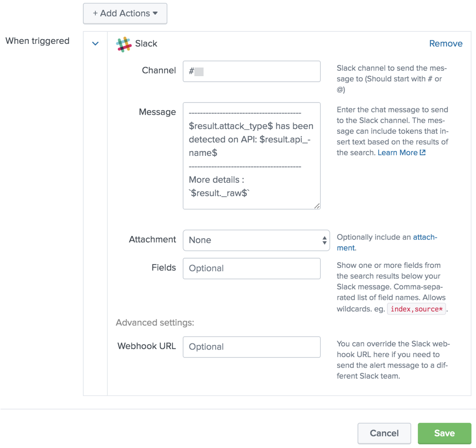This screenshot has width=476, height=448.
Task: Save the alert configuration
Action: pyautogui.click(x=444, y=433)
